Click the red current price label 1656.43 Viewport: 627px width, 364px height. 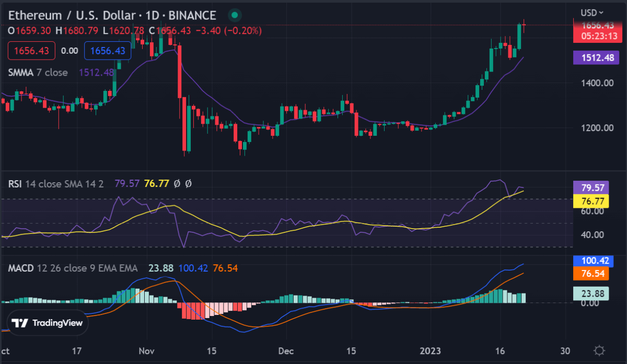coord(599,25)
